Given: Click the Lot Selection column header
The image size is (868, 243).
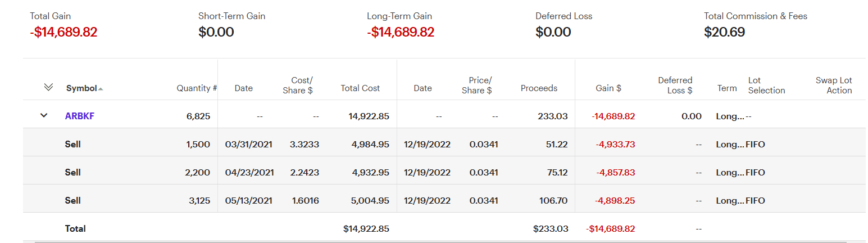Looking at the screenshot, I should (766, 85).
